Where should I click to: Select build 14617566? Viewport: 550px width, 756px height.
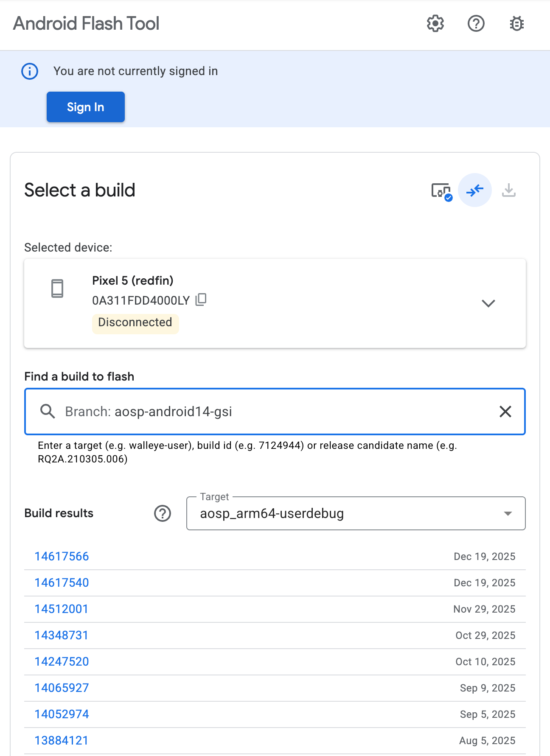(x=62, y=557)
